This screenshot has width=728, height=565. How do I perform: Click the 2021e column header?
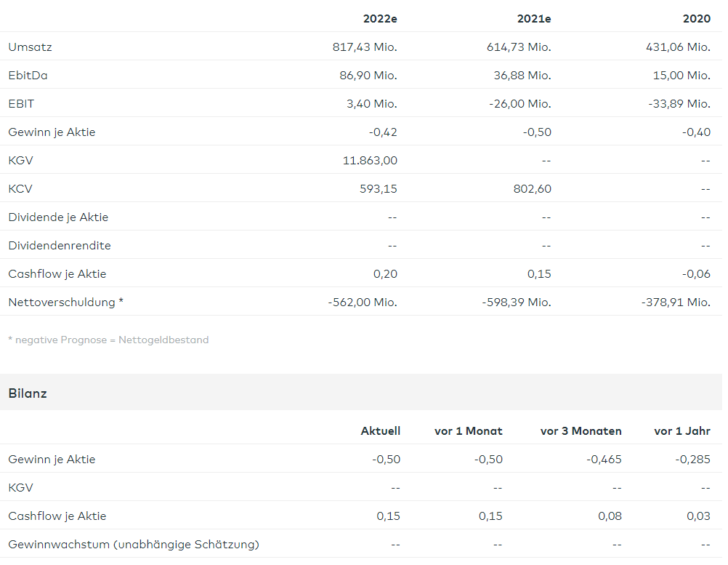point(534,19)
